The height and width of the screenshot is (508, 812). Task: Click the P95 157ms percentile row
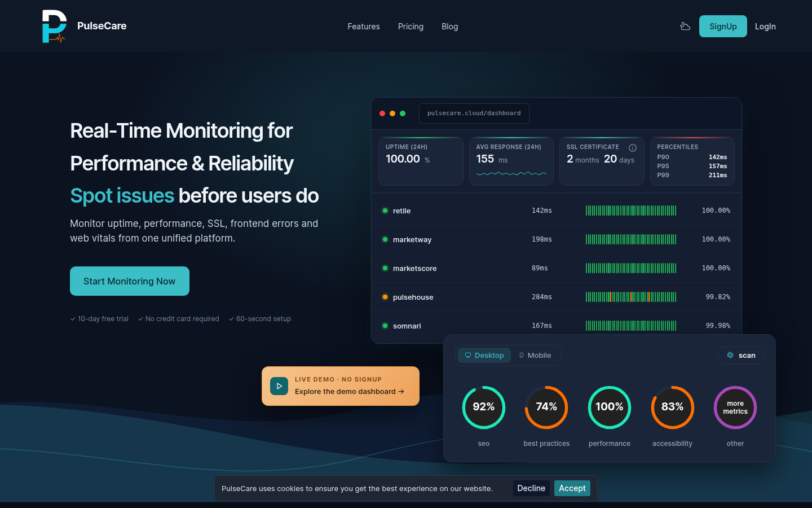pos(692,166)
